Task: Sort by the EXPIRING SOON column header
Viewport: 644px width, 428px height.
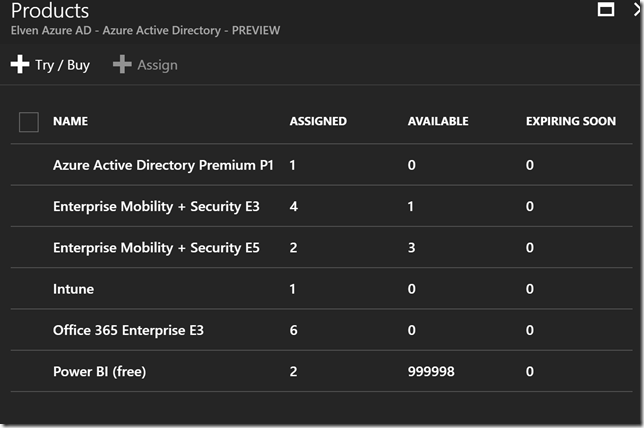Action: pos(571,122)
